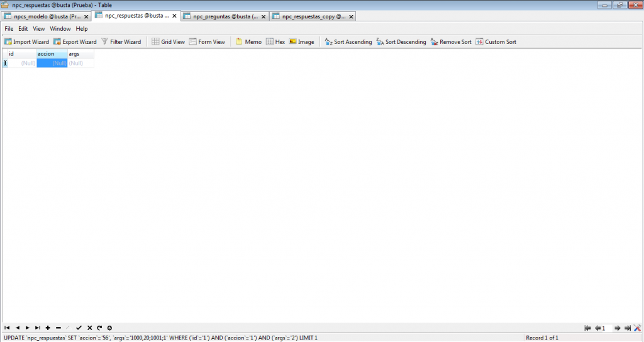Go to last page arrow

(x=628, y=328)
